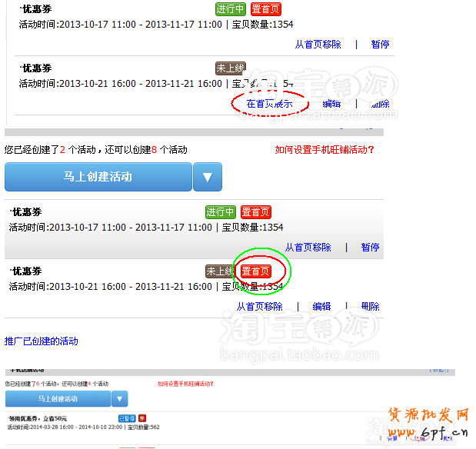The height and width of the screenshot is (449, 476).
Task: Open the 领用优惠券，立省50元 coupon title
Action: pos(38,418)
